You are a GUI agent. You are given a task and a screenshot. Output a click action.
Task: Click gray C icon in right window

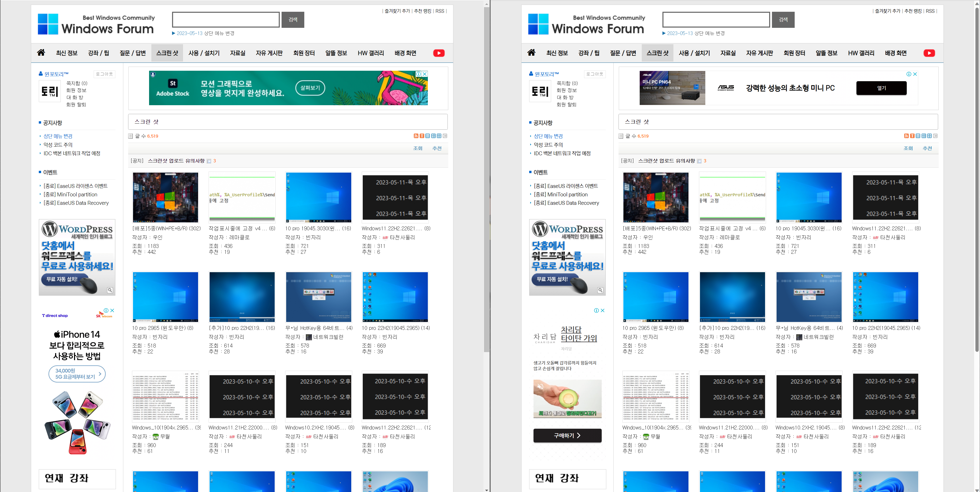pyautogui.click(x=935, y=136)
